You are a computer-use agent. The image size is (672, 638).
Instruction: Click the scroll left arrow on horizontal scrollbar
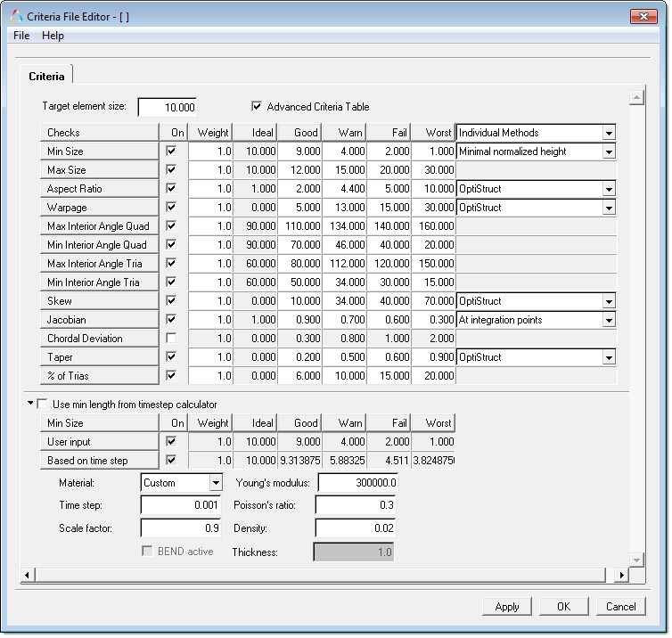[x=25, y=575]
